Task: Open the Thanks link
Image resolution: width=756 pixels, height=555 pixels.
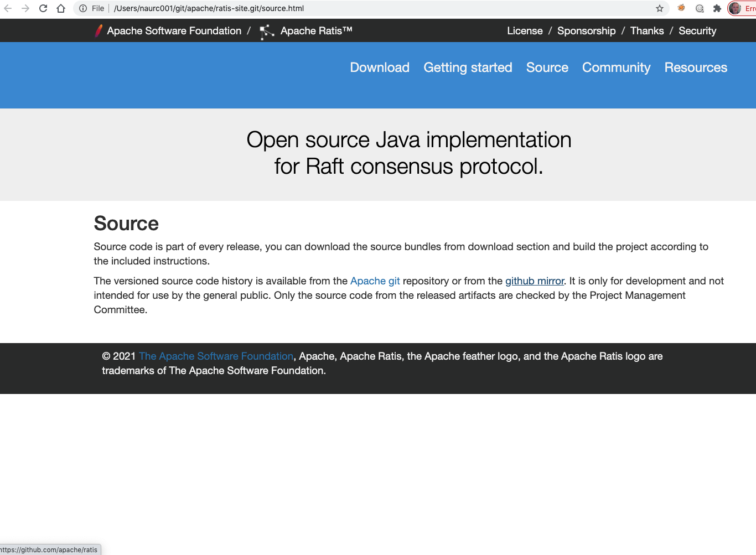Action: tap(647, 31)
